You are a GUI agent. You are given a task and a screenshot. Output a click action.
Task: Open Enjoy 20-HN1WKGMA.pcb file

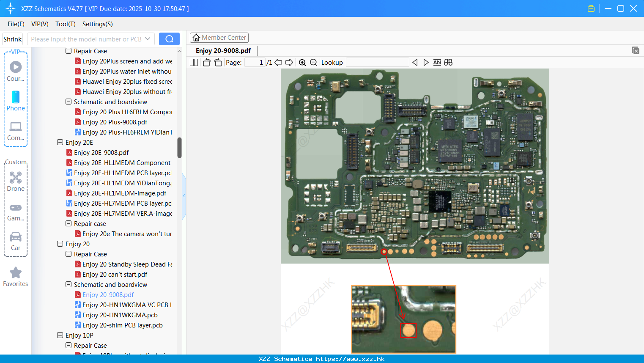click(x=120, y=315)
